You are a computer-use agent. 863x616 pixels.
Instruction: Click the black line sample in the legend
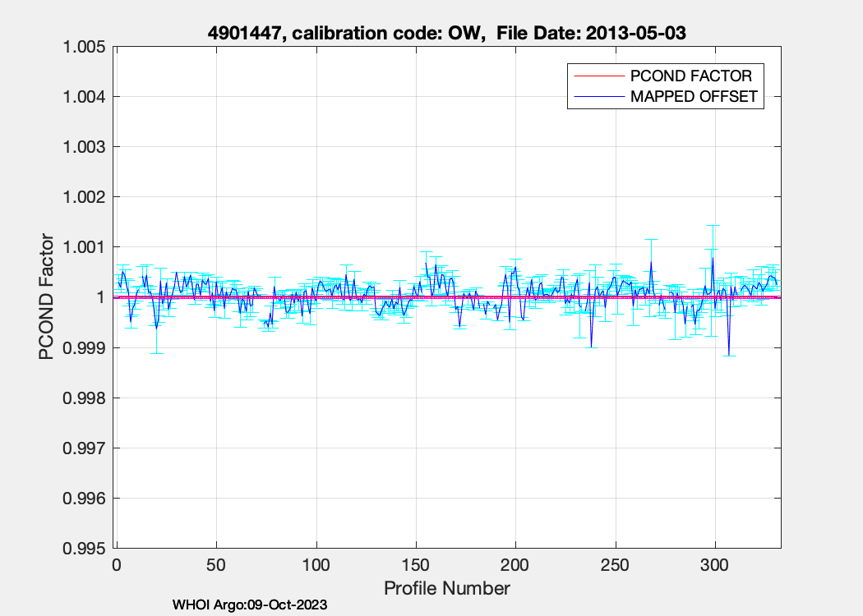598,97
